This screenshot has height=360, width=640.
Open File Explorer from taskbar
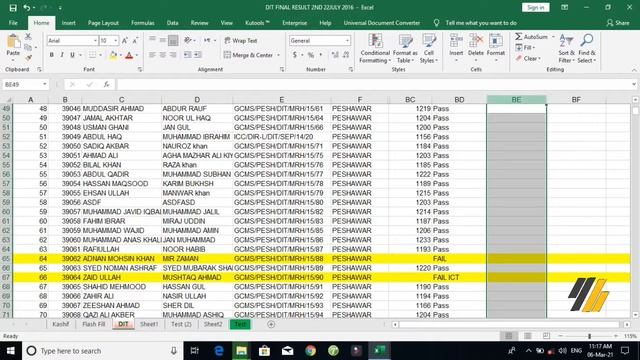pos(242,351)
